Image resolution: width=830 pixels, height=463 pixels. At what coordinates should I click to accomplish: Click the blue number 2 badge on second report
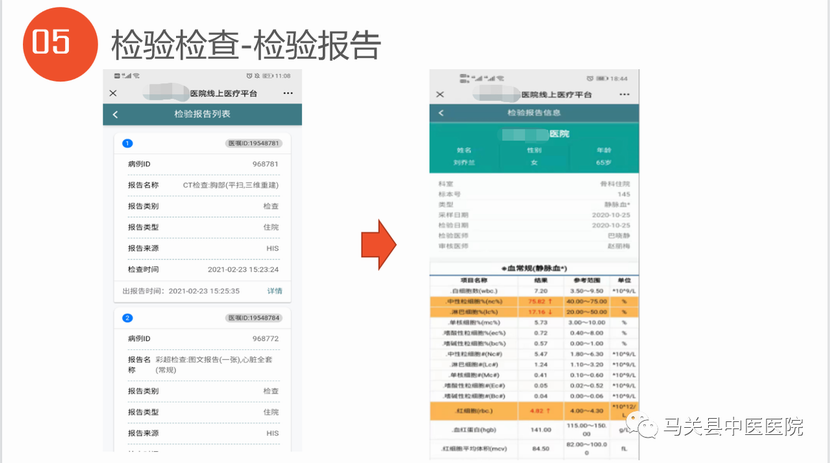pos(127,318)
